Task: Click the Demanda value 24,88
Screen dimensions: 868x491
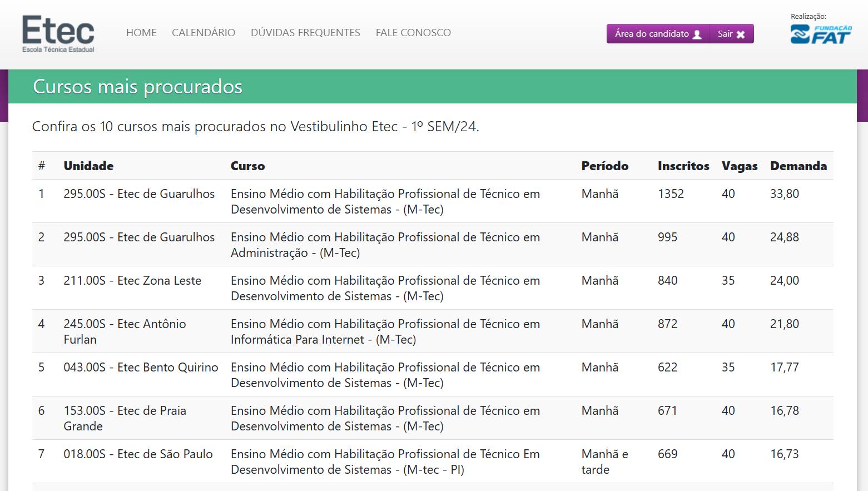Action: [785, 237]
